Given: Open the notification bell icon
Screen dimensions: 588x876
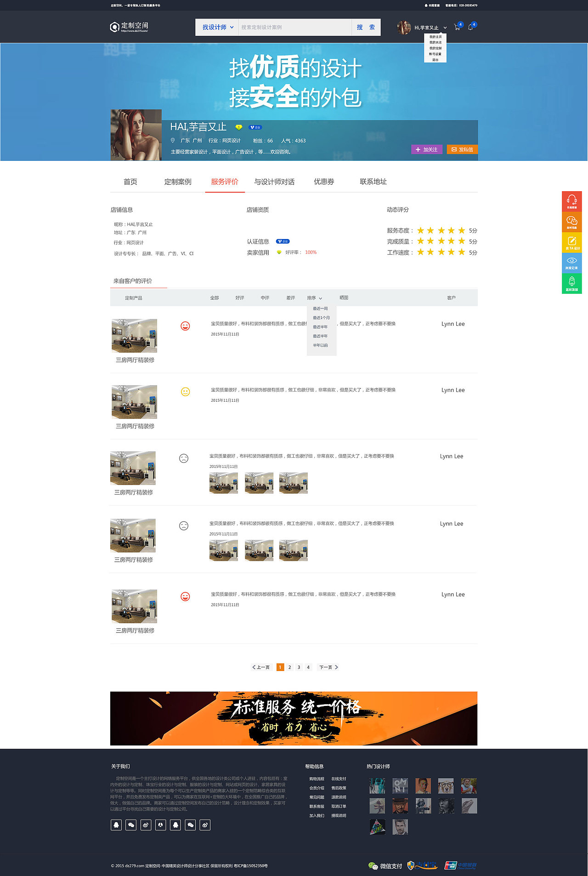Looking at the screenshot, I should point(470,28).
